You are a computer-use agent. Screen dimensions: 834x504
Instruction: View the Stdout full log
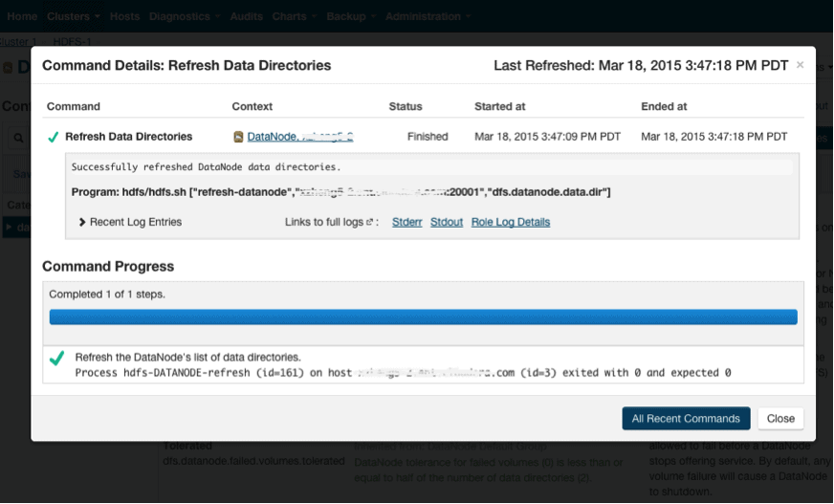pos(446,222)
